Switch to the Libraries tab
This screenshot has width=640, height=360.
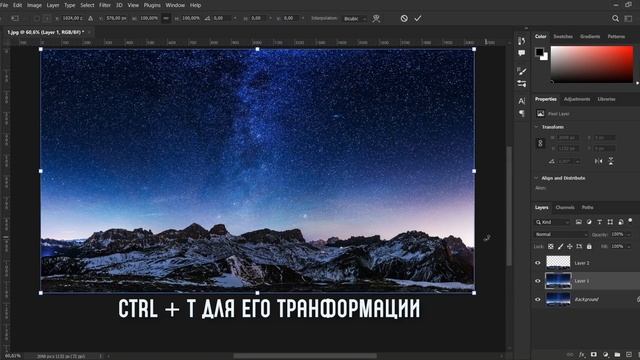point(607,99)
